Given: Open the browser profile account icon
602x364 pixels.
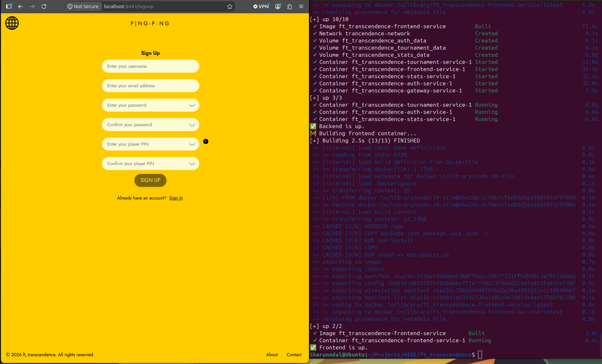Looking at the screenshot, I should click(x=278, y=6).
